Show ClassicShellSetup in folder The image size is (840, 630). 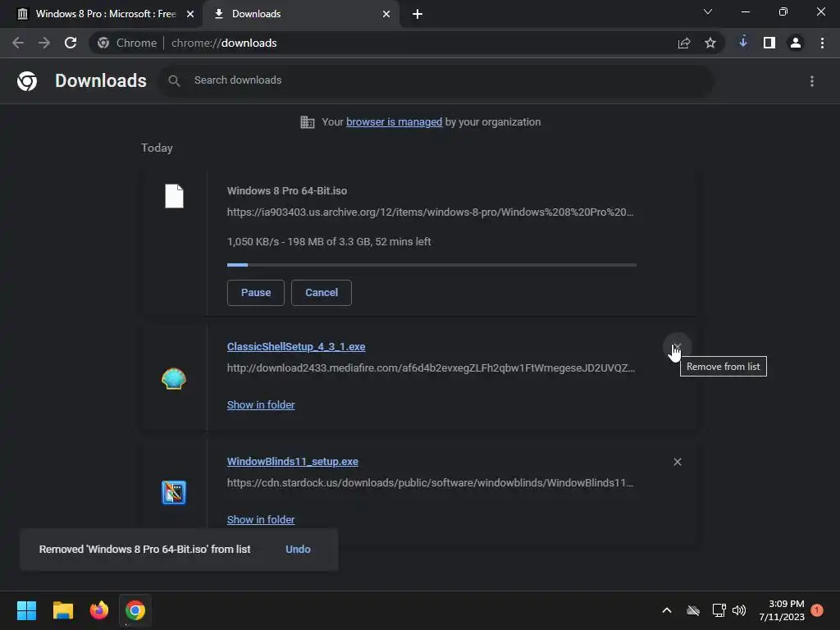pos(261,405)
